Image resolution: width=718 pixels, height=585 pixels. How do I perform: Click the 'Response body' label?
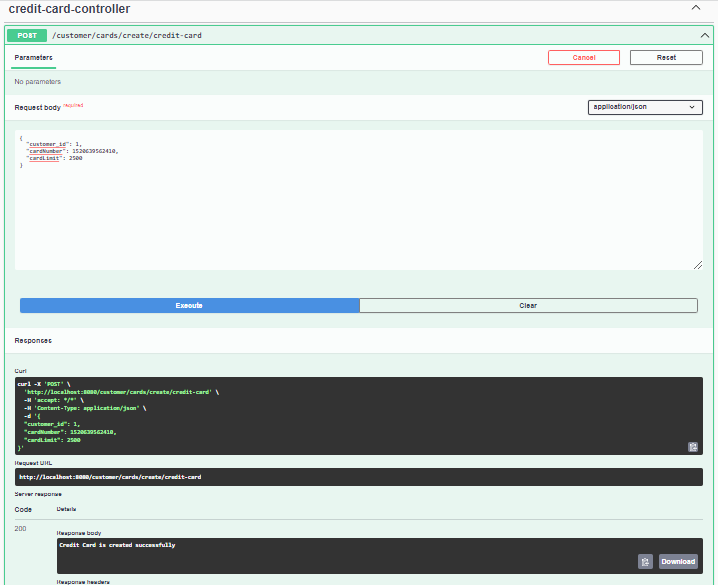click(x=79, y=533)
